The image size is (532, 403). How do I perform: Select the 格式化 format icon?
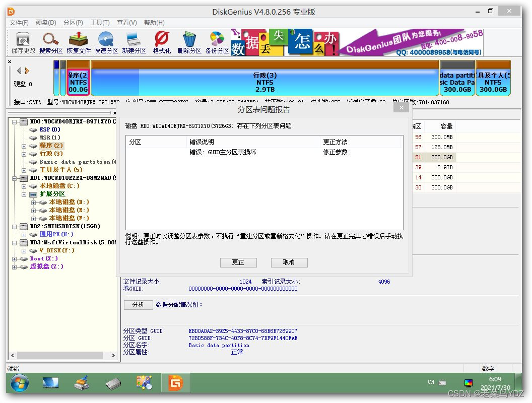[162, 43]
